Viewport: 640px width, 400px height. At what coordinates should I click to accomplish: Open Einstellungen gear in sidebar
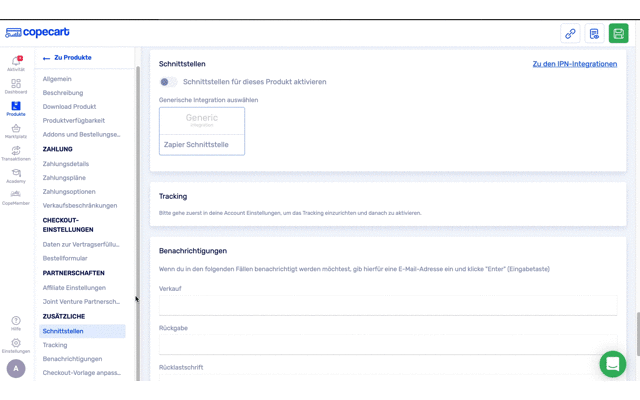point(16,345)
